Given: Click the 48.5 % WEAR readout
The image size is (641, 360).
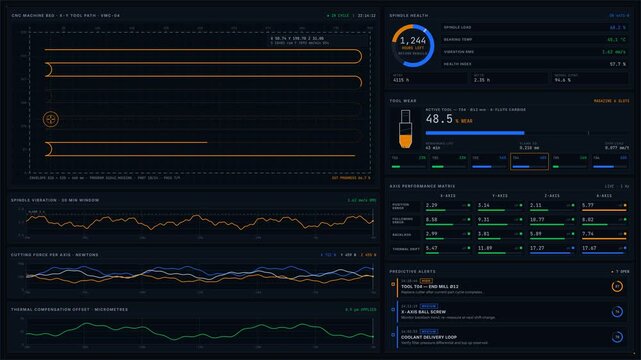Looking at the screenshot, I should (x=448, y=119).
